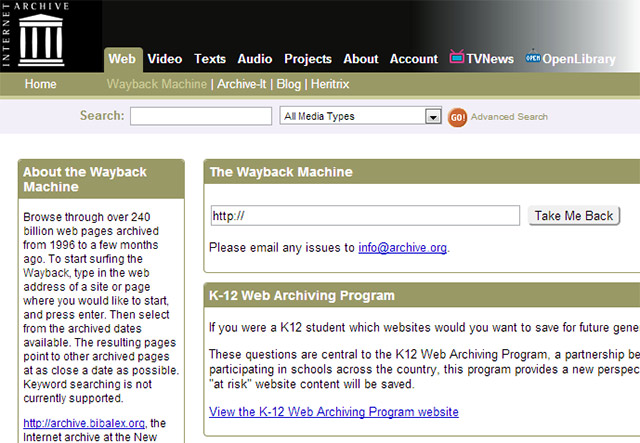
Task: Expand the All Media Types dropdown arrow
Action: (433, 117)
